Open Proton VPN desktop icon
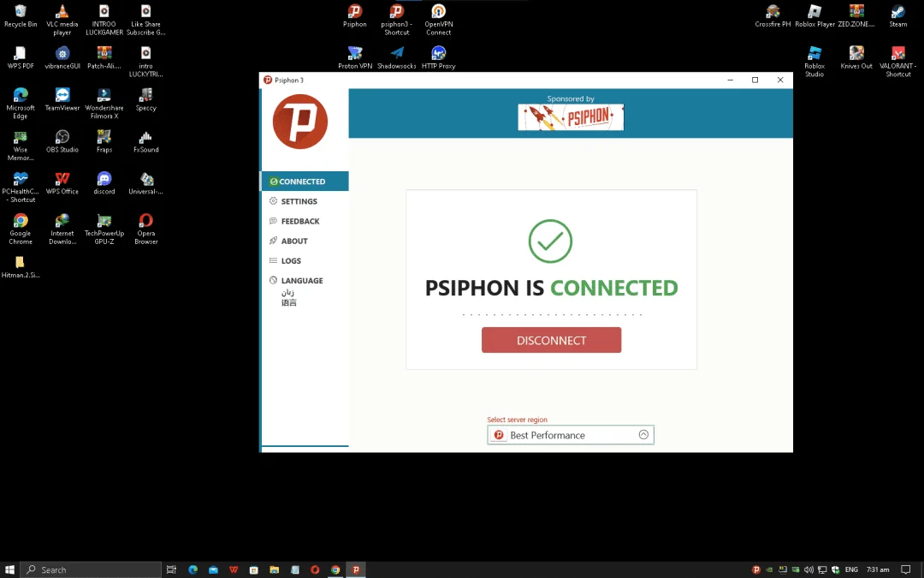The width and height of the screenshot is (924, 578). point(355,57)
